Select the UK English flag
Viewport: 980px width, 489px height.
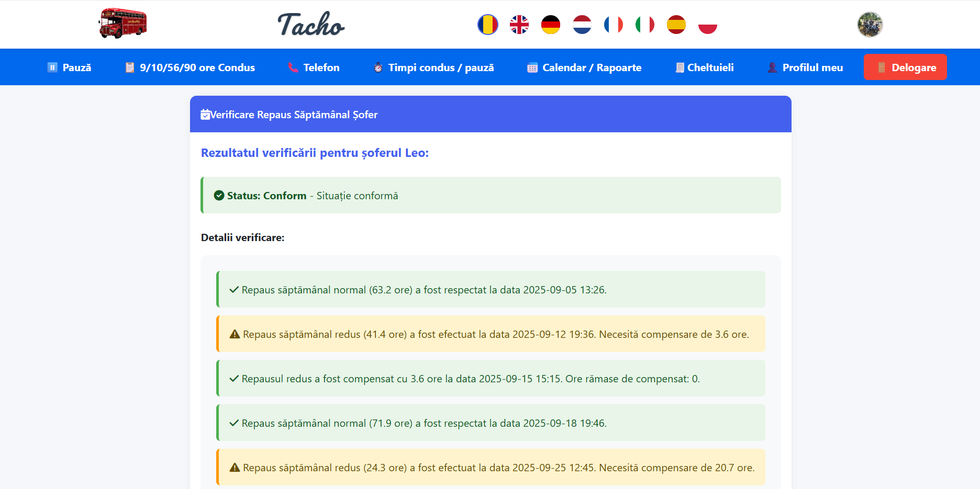(519, 25)
